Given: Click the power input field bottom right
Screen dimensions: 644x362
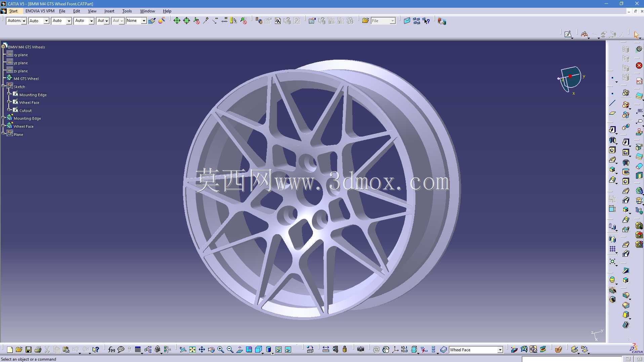Looking at the screenshot, I should [572, 359].
